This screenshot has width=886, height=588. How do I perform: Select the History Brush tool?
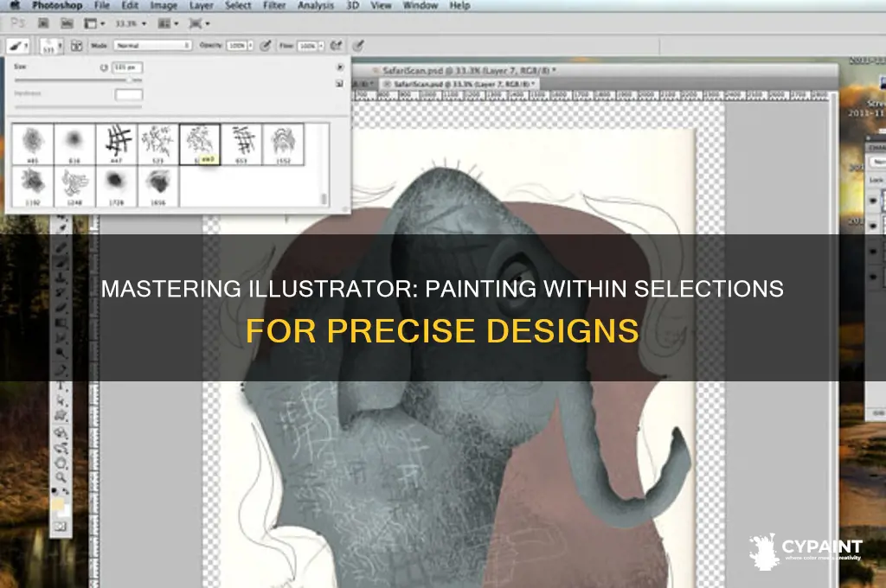pos(61,292)
